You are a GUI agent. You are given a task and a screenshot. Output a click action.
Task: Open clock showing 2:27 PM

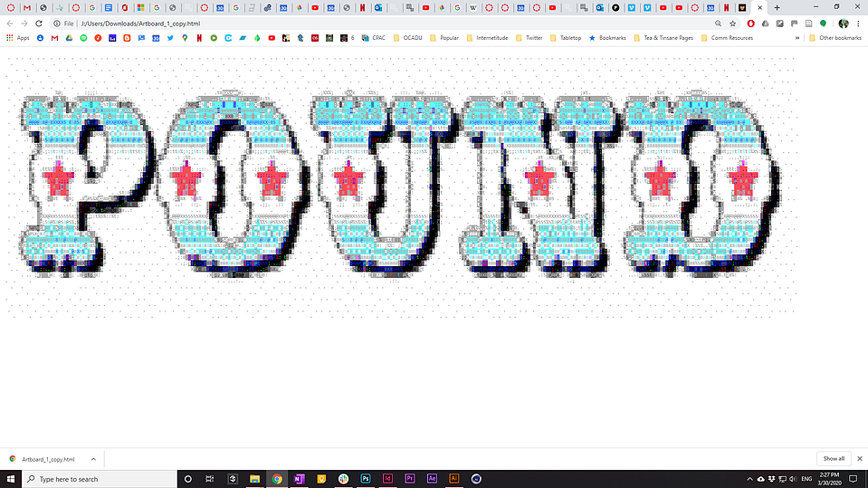(x=829, y=479)
